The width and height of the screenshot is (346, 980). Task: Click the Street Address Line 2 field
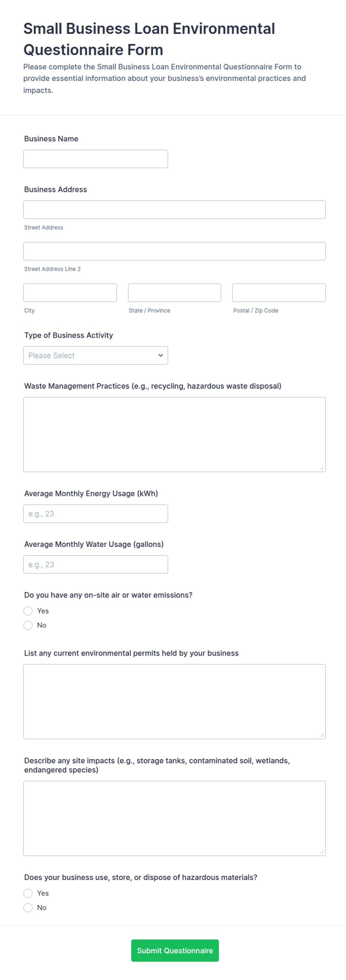(x=174, y=251)
